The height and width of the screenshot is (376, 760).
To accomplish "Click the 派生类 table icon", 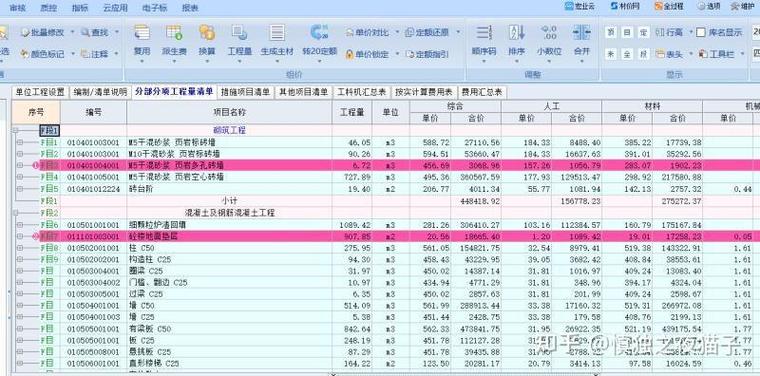I will pos(174,32).
